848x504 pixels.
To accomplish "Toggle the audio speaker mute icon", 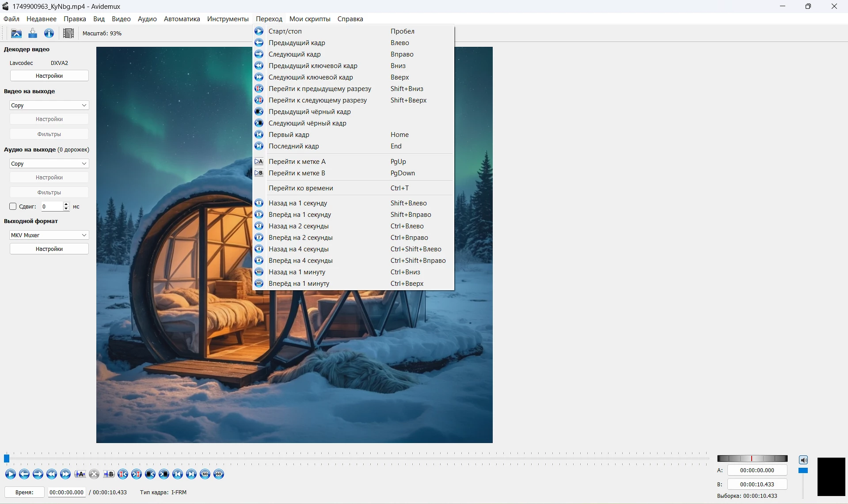I will click(x=803, y=460).
